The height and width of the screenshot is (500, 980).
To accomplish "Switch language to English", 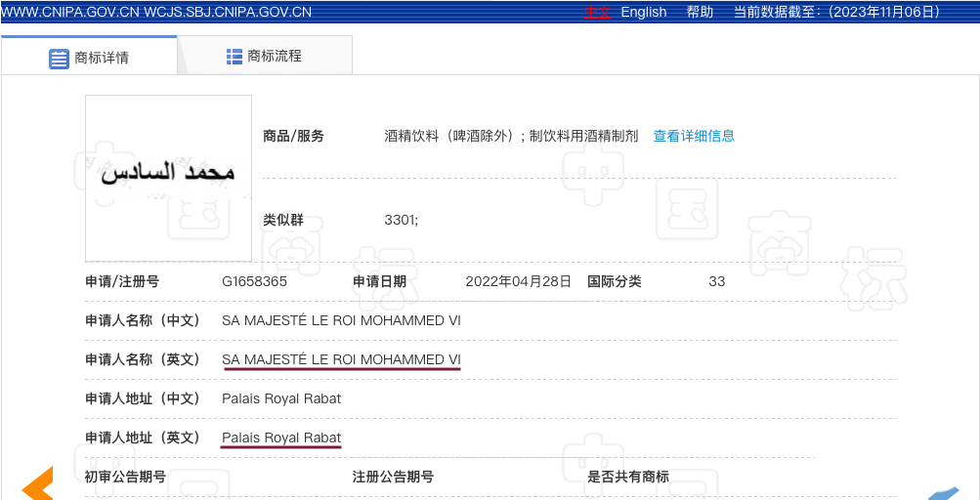I will coord(643,12).
